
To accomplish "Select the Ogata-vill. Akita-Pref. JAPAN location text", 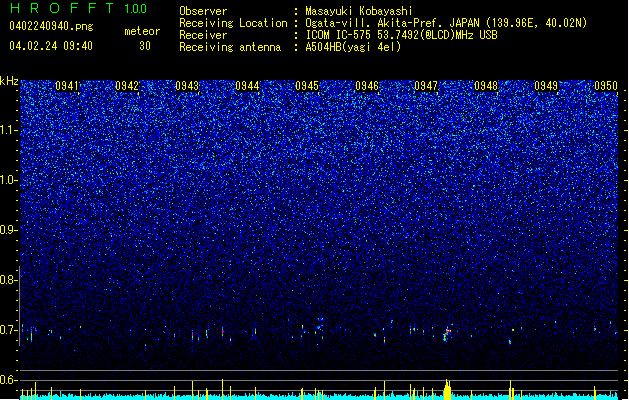I will [446, 23].
